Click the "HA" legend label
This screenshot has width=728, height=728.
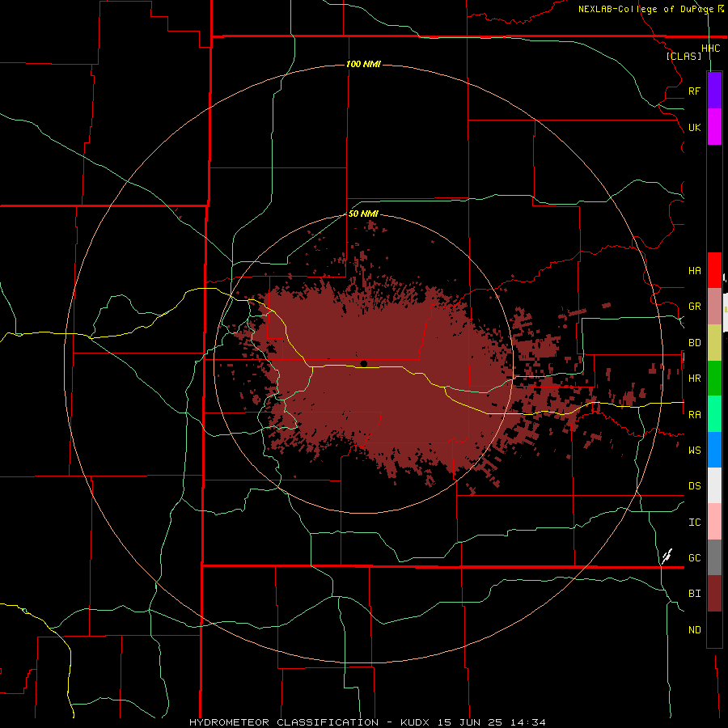pos(694,271)
